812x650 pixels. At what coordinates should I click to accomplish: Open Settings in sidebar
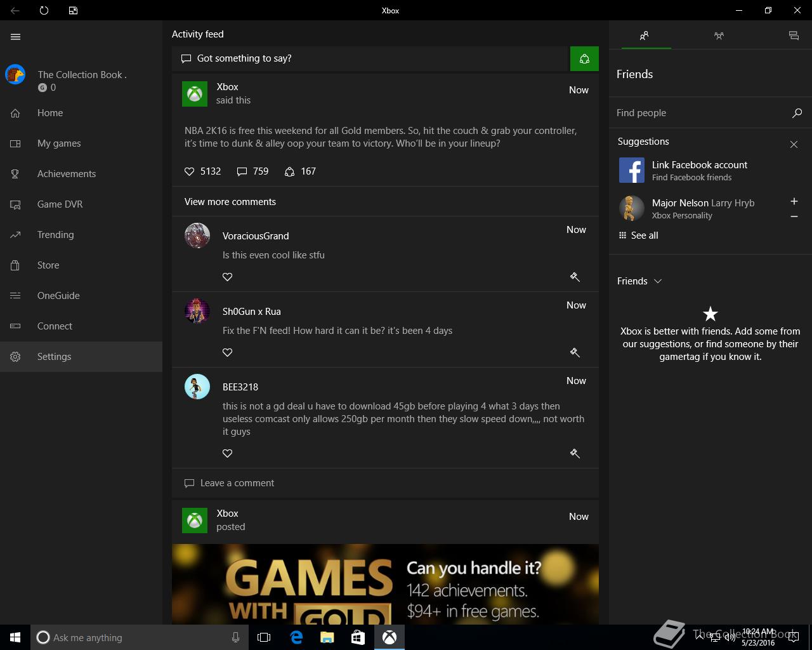[81, 357]
